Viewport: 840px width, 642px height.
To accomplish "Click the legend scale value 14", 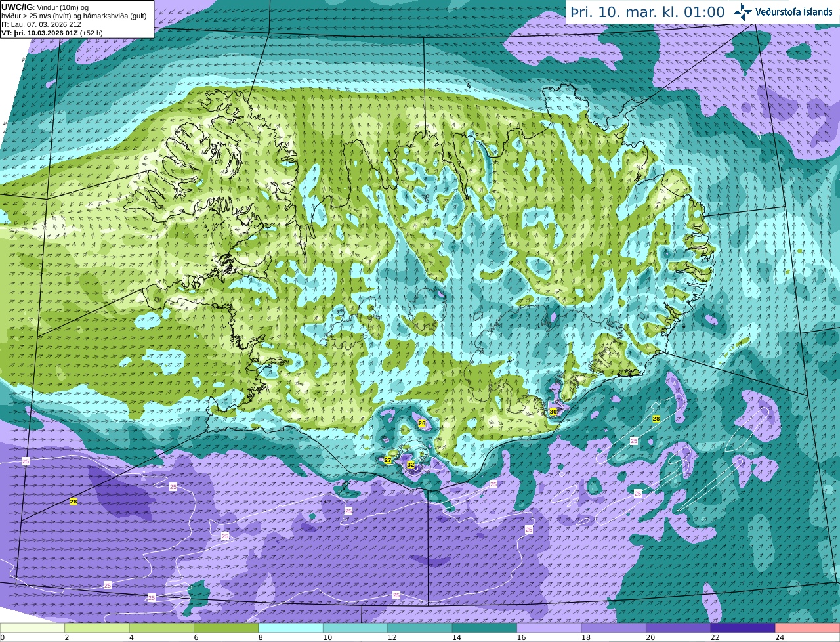I will [x=456, y=637].
